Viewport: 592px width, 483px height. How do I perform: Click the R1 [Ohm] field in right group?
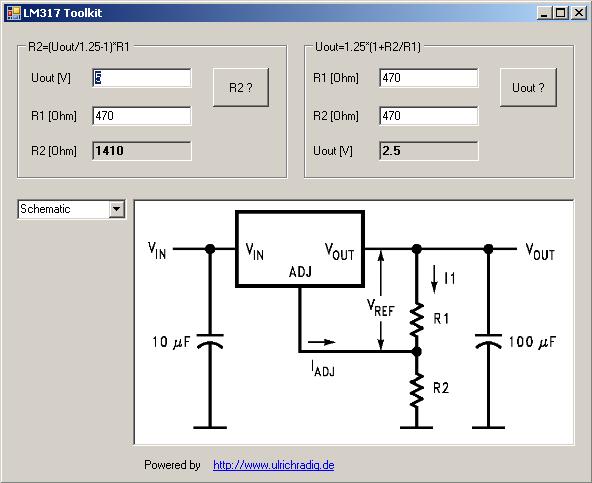click(x=429, y=78)
